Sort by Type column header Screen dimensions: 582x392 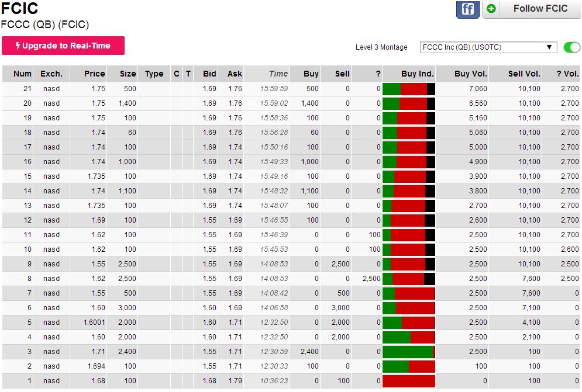point(154,74)
